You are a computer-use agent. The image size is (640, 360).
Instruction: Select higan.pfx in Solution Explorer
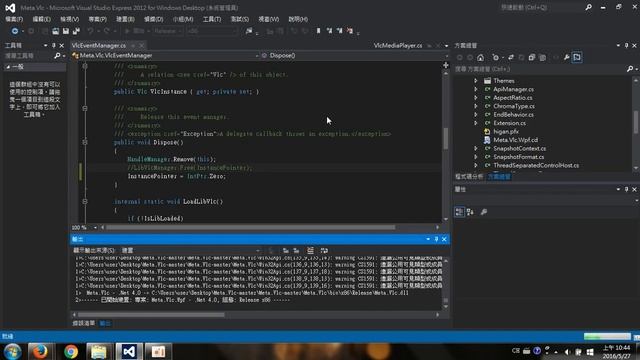coord(506,132)
